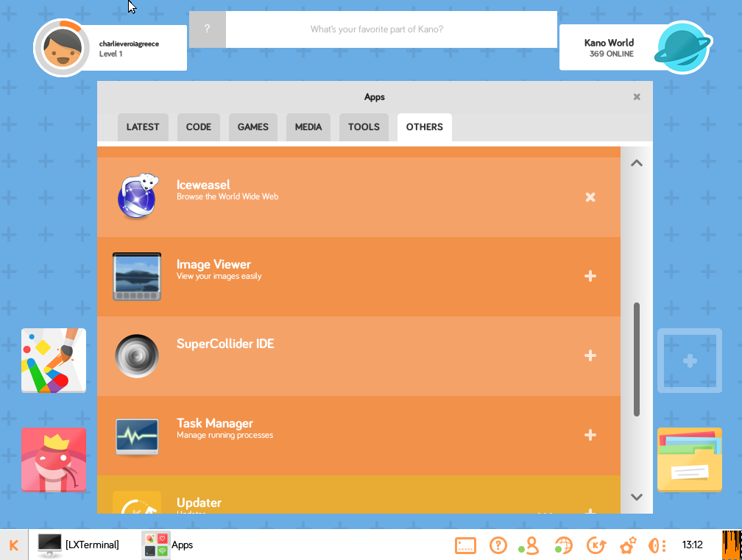Image resolution: width=742 pixels, height=560 pixels.
Task: Switch to the LATEST tab
Action: [143, 127]
